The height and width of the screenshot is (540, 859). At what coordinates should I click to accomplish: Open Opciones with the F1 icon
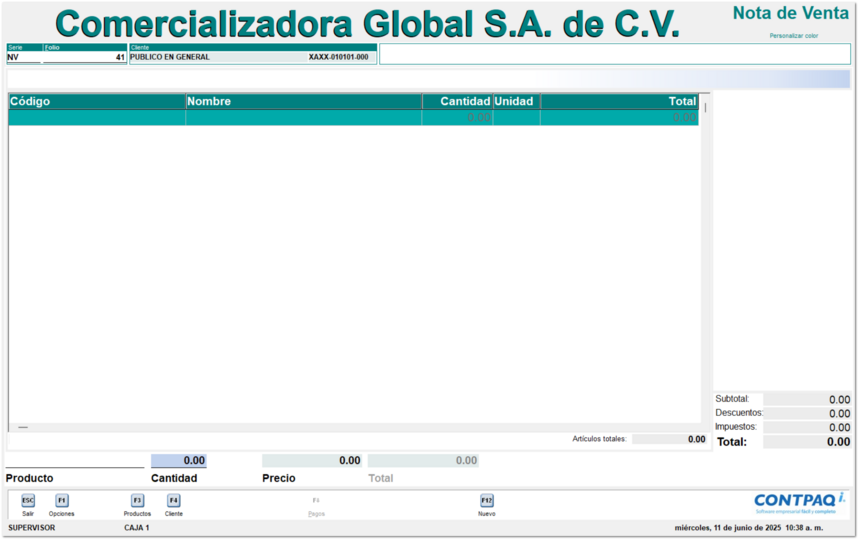62,500
